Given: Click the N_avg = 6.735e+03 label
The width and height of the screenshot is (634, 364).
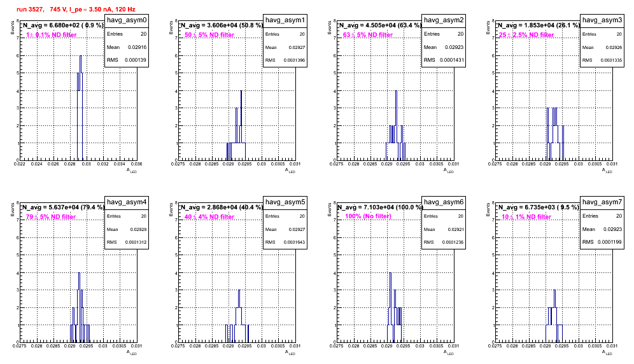Looking at the screenshot, I should click(539, 207).
